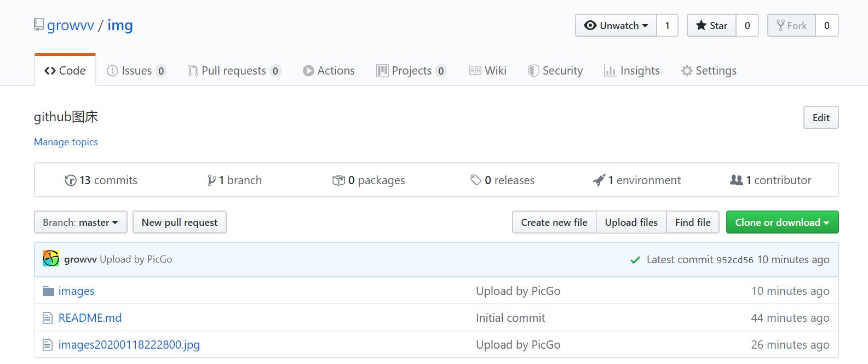View the 13 commits history

point(101,180)
